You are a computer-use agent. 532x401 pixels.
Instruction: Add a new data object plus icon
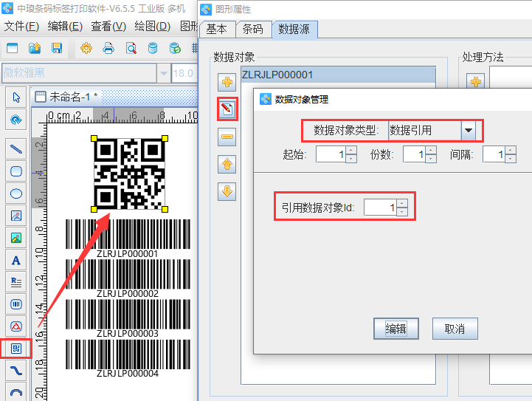tap(227, 82)
